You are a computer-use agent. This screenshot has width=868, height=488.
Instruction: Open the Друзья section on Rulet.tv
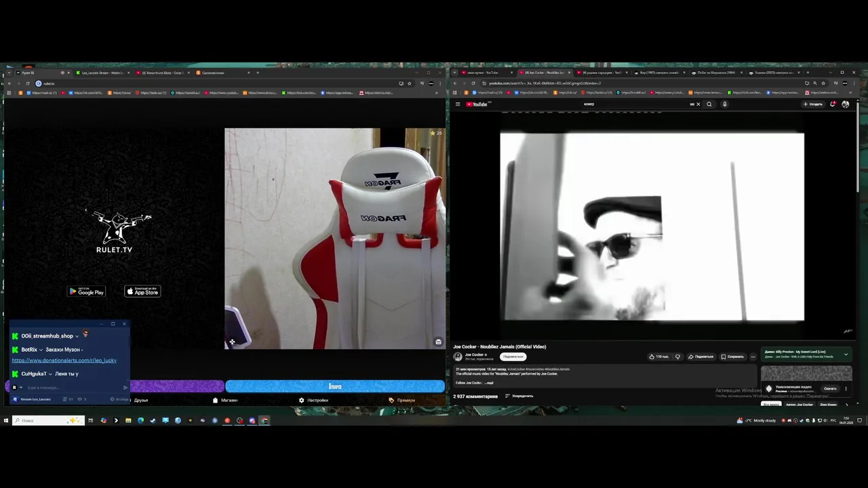[140, 400]
